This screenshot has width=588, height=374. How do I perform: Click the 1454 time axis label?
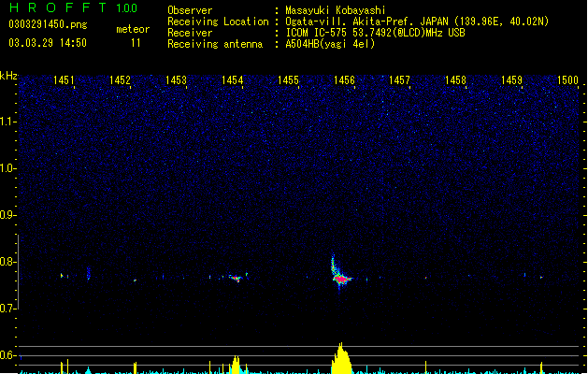coord(232,80)
